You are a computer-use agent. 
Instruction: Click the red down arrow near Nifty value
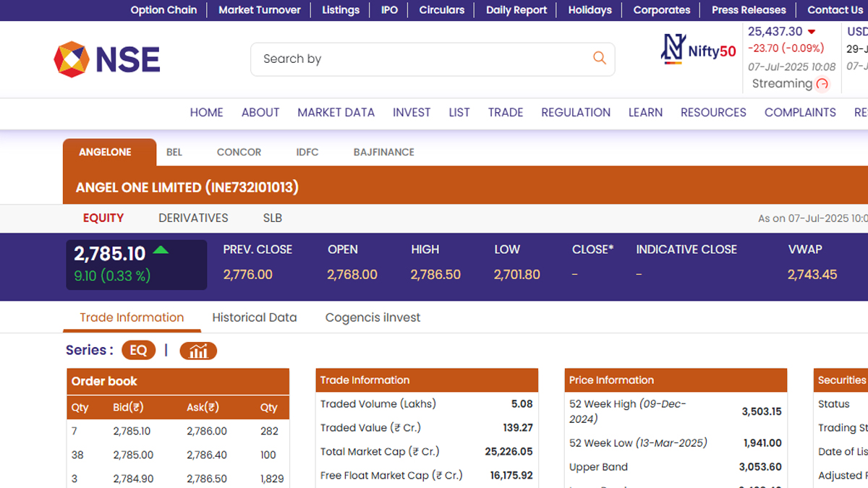point(812,32)
